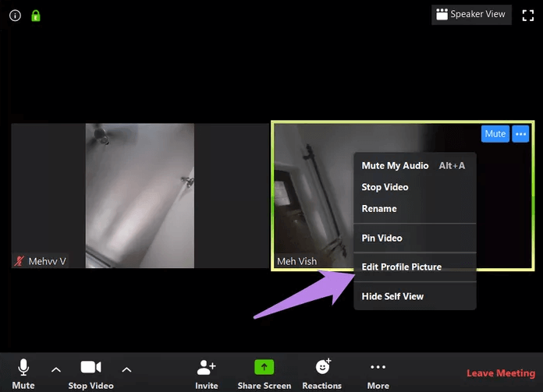Select Pin Video menu entry
Screen dimensions: 543x392
pos(382,238)
